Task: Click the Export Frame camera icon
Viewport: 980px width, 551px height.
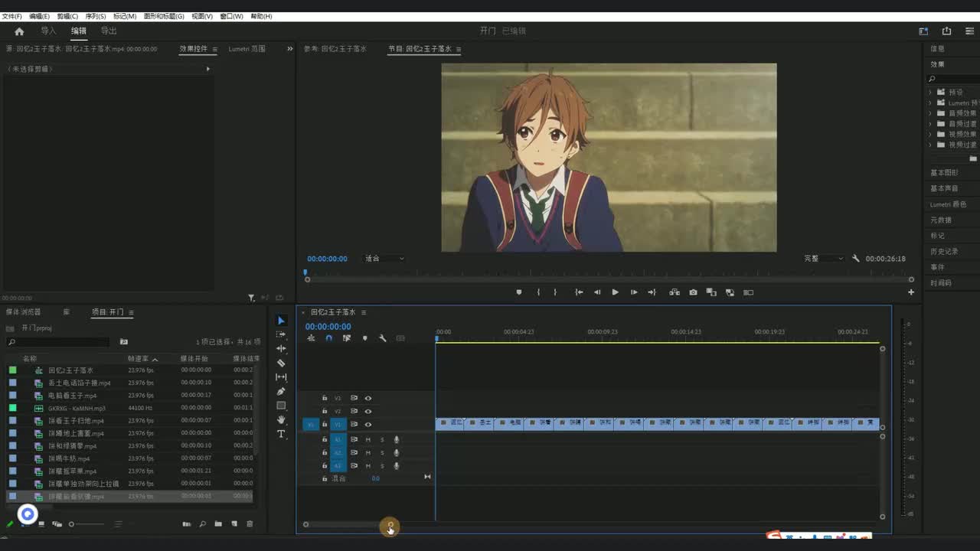Action: click(693, 292)
